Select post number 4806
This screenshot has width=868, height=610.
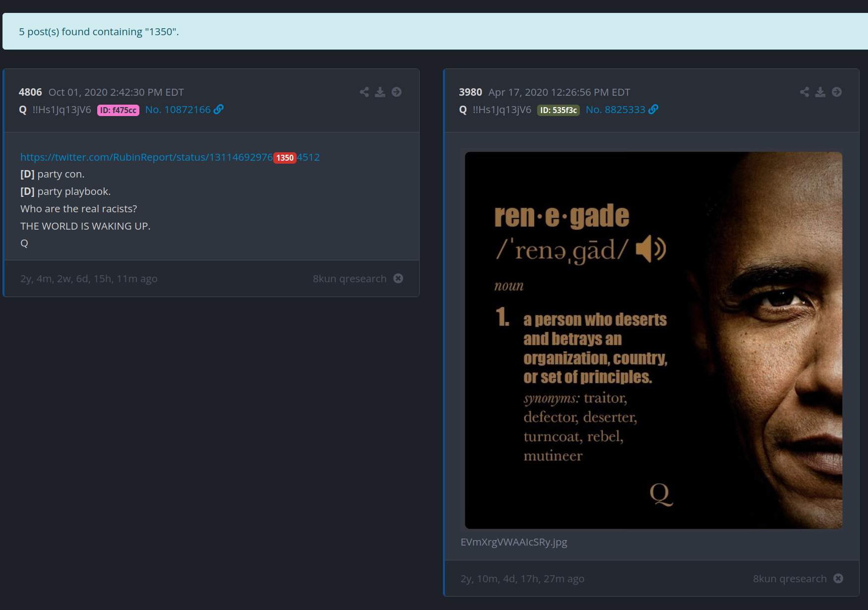click(x=30, y=92)
